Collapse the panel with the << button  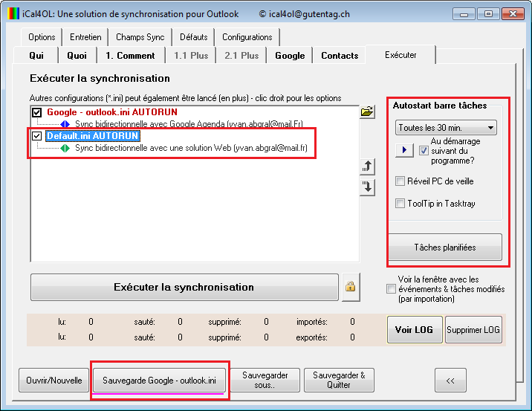(x=450, y=380)
